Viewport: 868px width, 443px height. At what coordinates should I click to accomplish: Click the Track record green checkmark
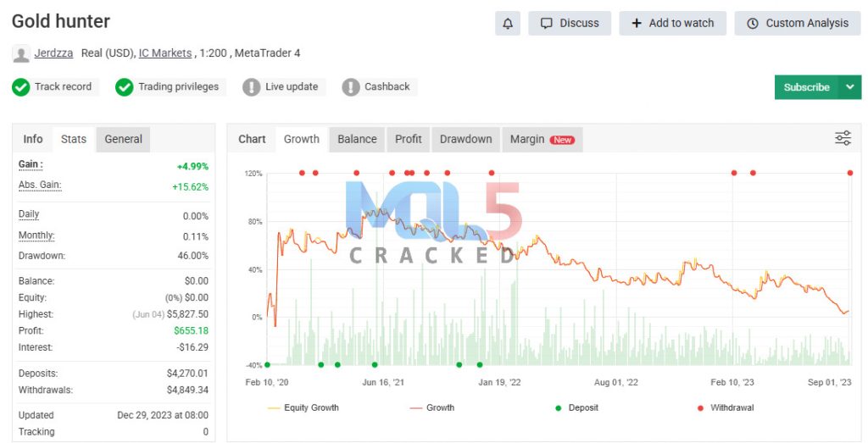[x=21, y=87]
